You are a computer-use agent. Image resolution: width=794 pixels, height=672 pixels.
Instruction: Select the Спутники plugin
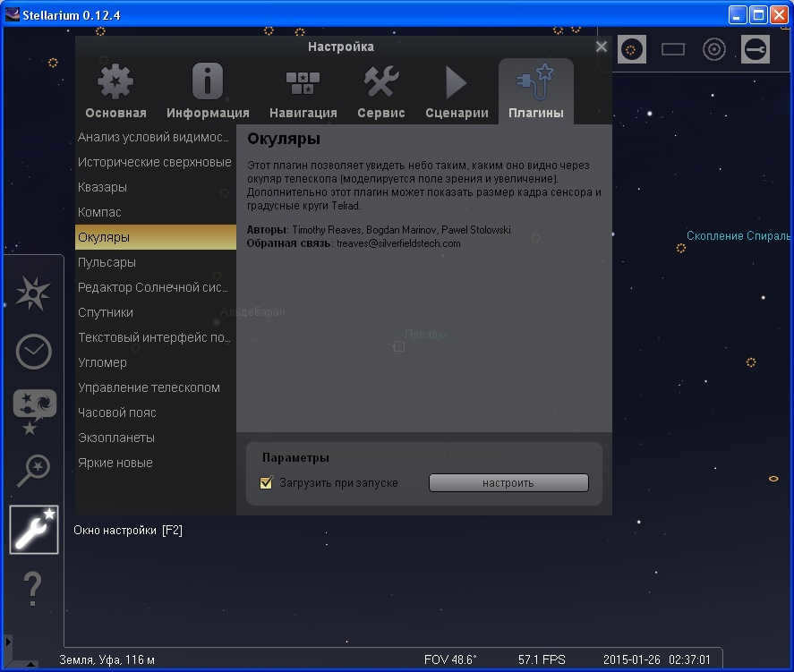click(156, 312)
